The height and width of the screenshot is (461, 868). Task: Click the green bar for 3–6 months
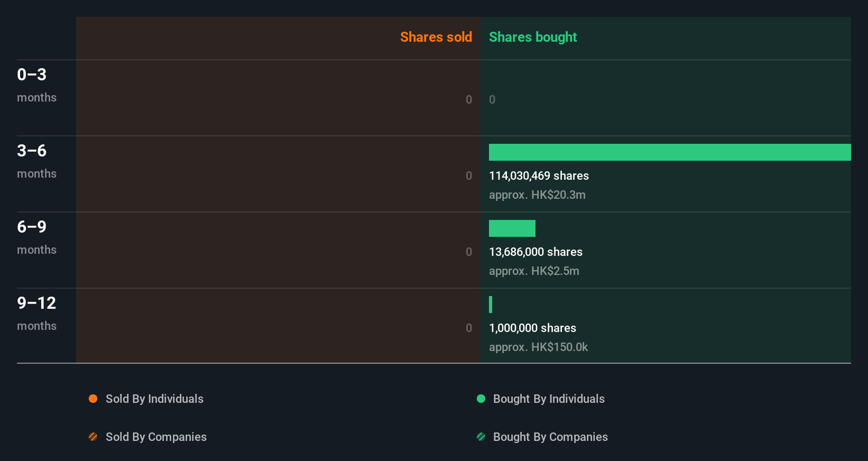point(670,152)
